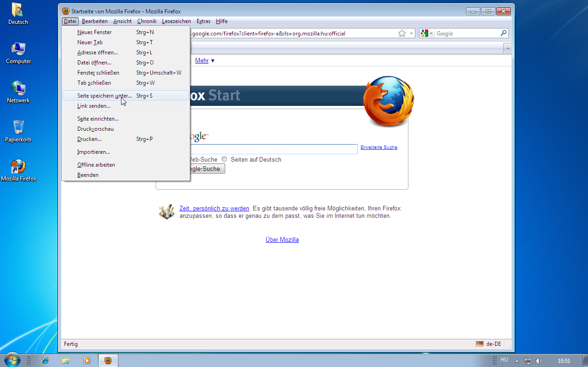Expand the Mehr dropdown link
The width and height of the screenshot is (588, 367).
pos(204,60)
